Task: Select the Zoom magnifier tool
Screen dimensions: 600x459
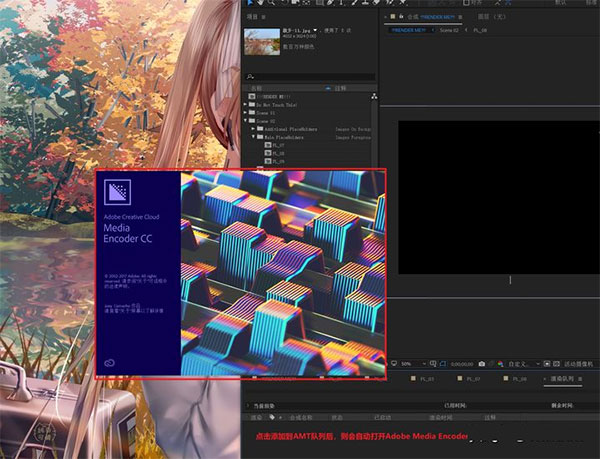Action: [269, 4]
